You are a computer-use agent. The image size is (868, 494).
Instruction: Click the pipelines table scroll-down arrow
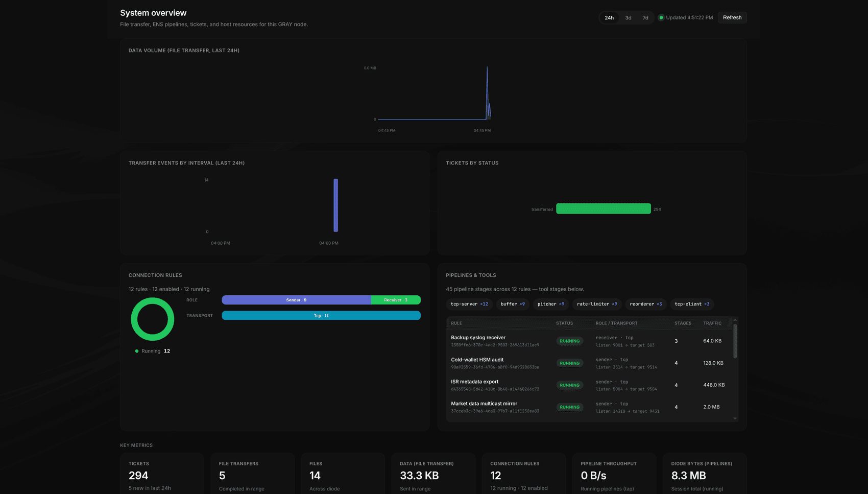(735, 418)
